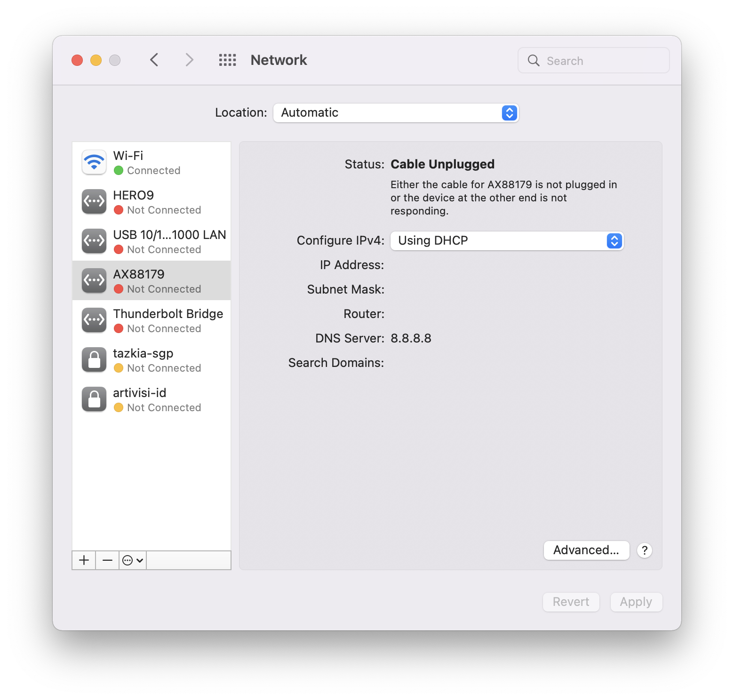Click the Thunderbolt Bridge icon

point(94,320)
